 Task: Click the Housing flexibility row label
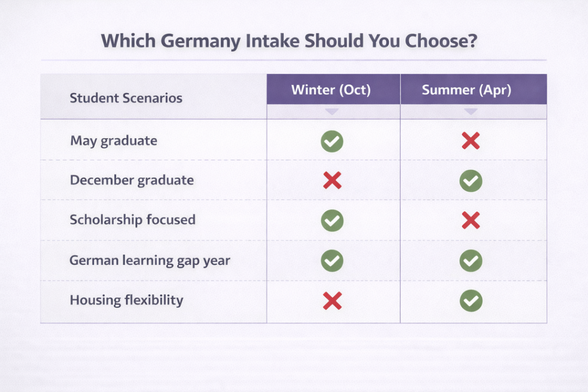[126, 300]
